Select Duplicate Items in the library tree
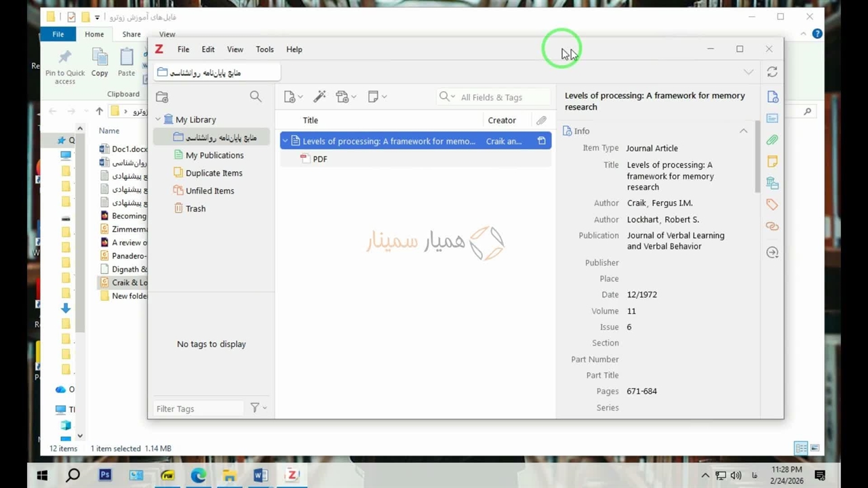The image size is (868, 488). (214, 173)
